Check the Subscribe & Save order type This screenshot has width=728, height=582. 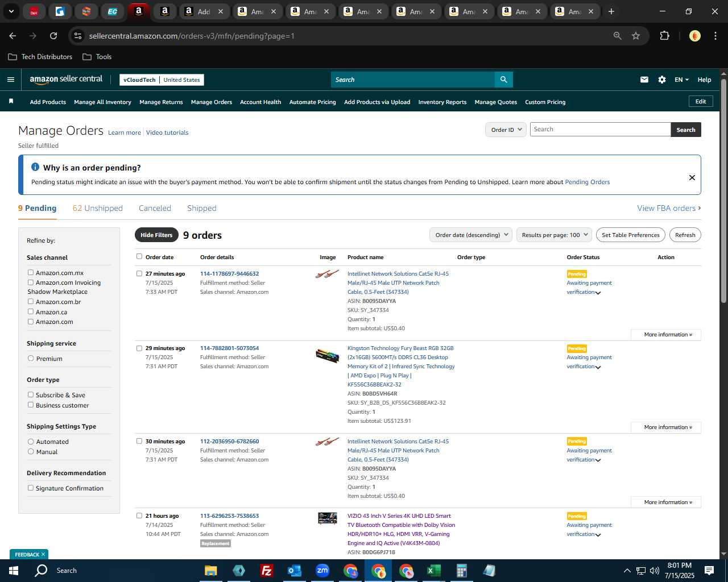[x=31, y=394]
